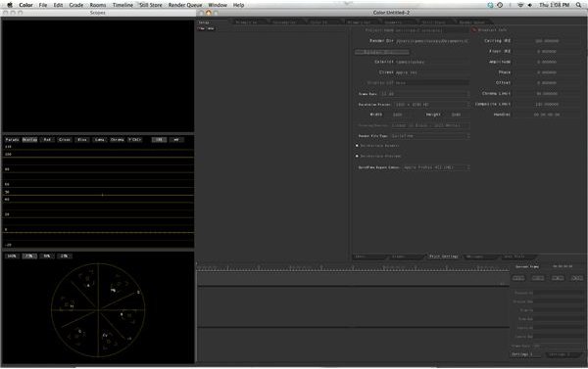Toggle the Deinterlace Previews option
Image resolution: width=588 pixels, height=369 pixels.
357,156
